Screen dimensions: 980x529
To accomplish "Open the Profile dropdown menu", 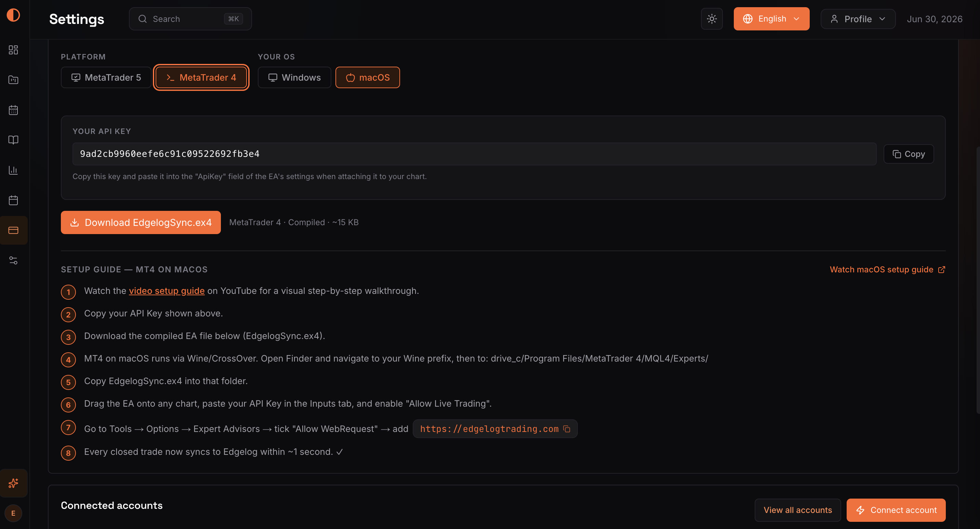I will click(x=858, y=19).
